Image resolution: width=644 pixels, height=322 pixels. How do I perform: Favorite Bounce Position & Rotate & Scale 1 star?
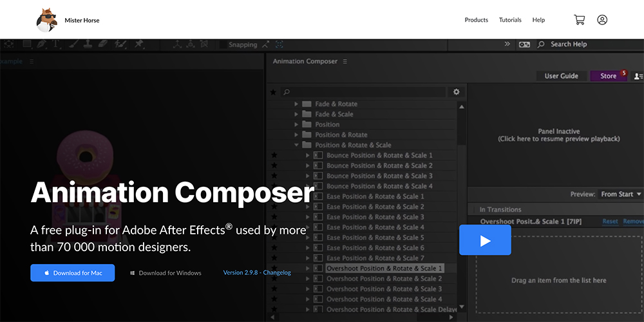[x=274, y=155]
